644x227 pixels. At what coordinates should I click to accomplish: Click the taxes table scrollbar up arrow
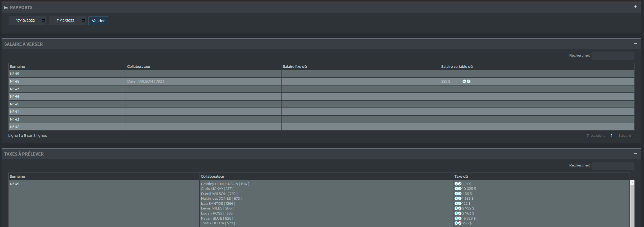coord(632,183)
